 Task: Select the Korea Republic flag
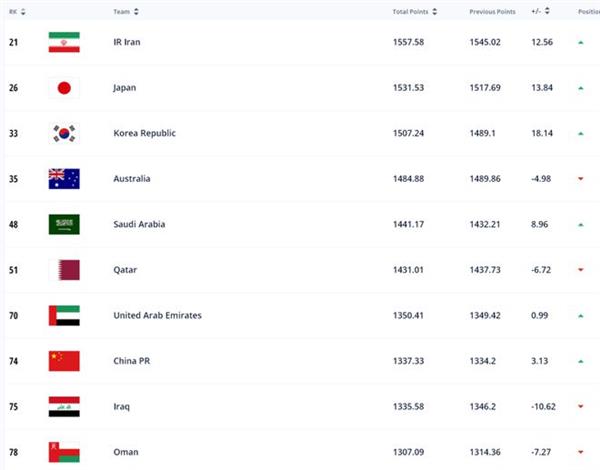point(64,133)
